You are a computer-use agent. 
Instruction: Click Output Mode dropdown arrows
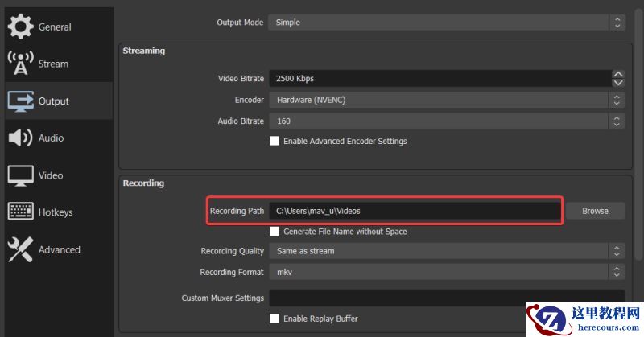click(x=617, y=23)
